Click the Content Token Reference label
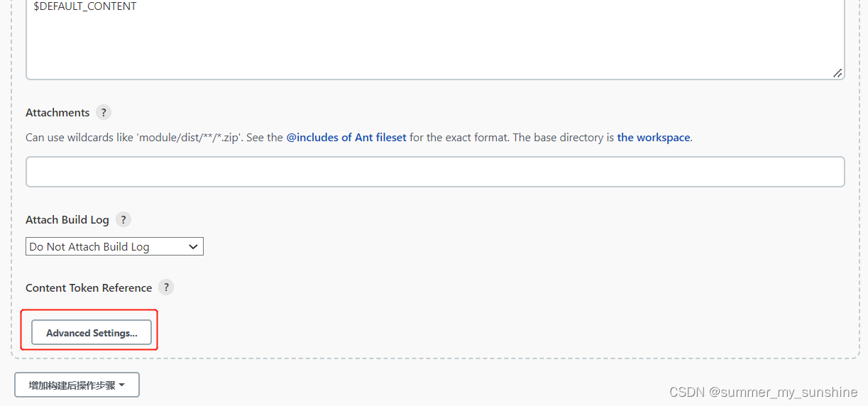The image size is (868, 406). (89, 287)
